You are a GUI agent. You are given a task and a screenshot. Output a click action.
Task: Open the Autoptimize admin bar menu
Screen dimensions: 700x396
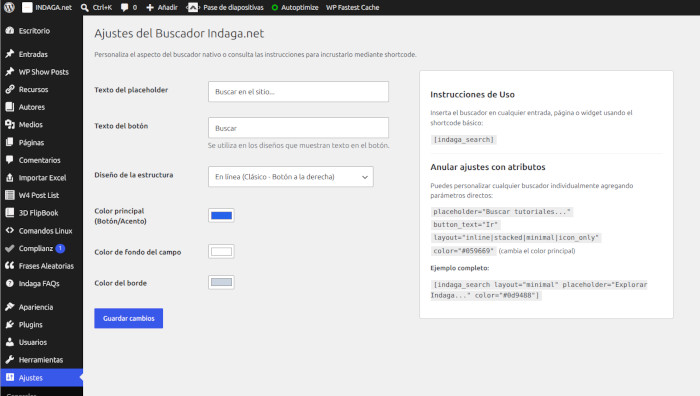(x=295, y=8)
